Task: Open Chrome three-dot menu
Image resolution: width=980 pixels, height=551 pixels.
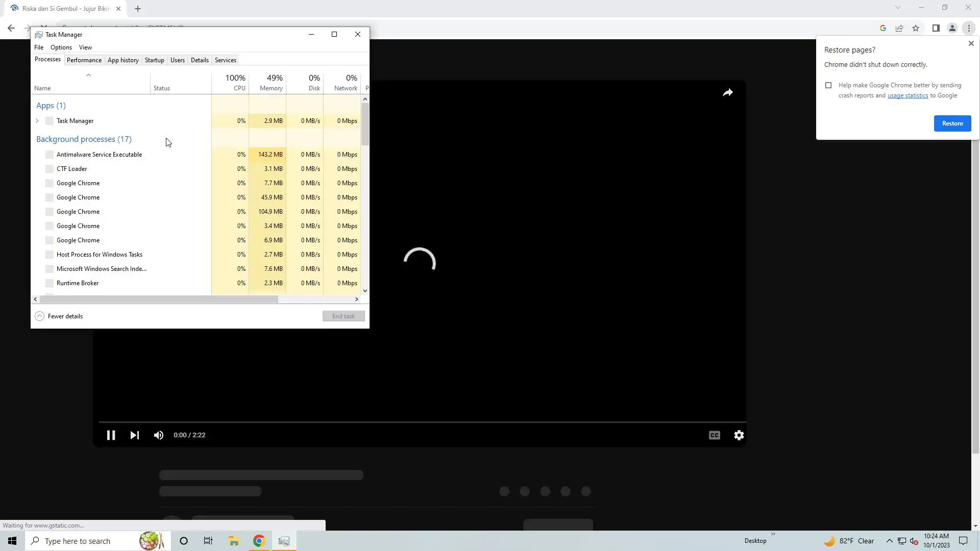Action: tap(969, 29)
